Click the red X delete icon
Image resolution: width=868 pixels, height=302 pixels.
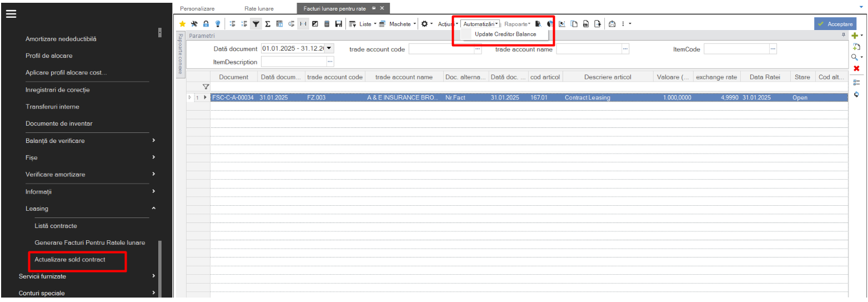[856, 68]
